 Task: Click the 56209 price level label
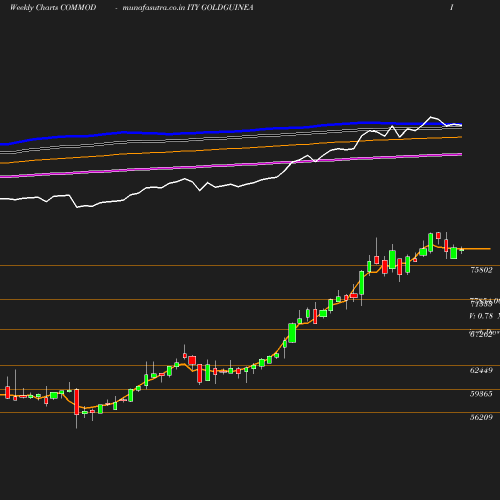tap(481, 417)
